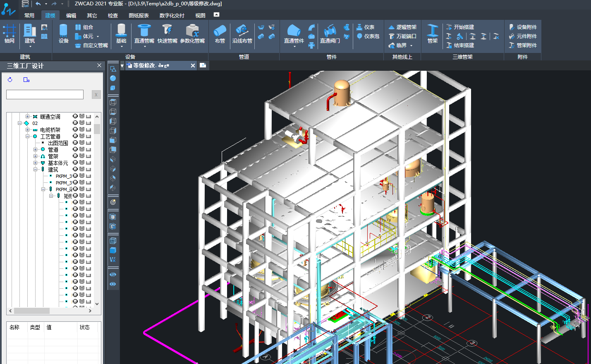591x364 pixels.
Task: Click the 快速管嘴 quick nozzle icon
Action: point(167,33)
